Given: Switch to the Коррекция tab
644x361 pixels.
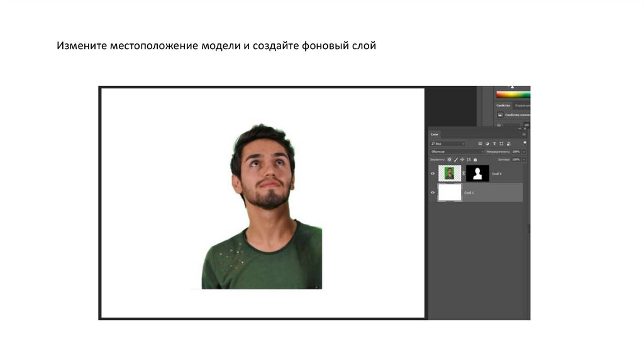Looking at the screenshot, I should [522, 106].
